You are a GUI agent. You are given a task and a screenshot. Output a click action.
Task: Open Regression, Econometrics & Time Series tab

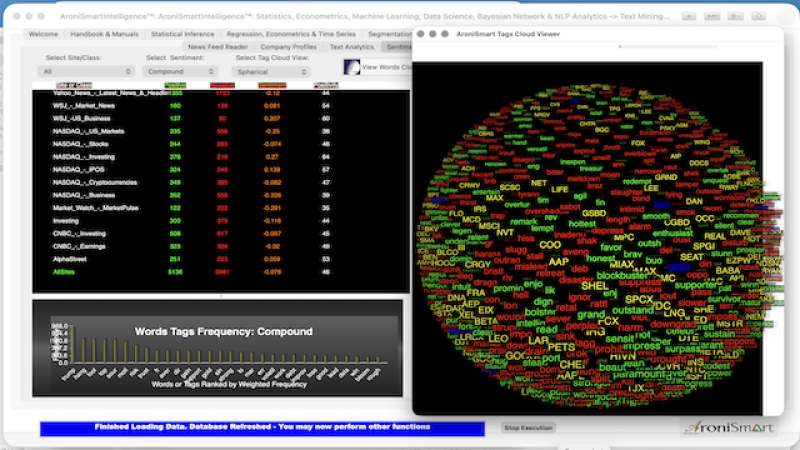291,34
